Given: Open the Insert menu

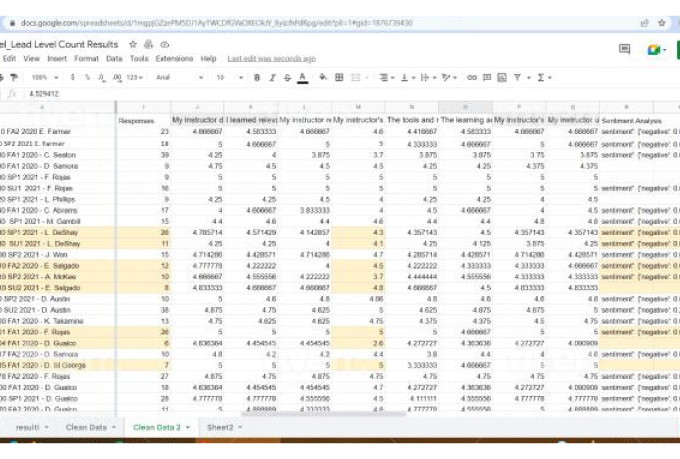Looking at the screenshot, I should [57, 58].
